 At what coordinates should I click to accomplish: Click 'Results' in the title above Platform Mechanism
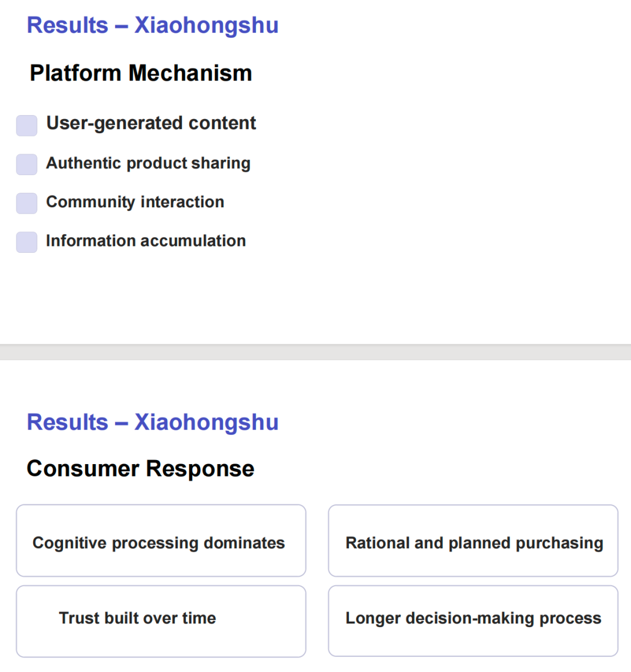pos(68,25)
